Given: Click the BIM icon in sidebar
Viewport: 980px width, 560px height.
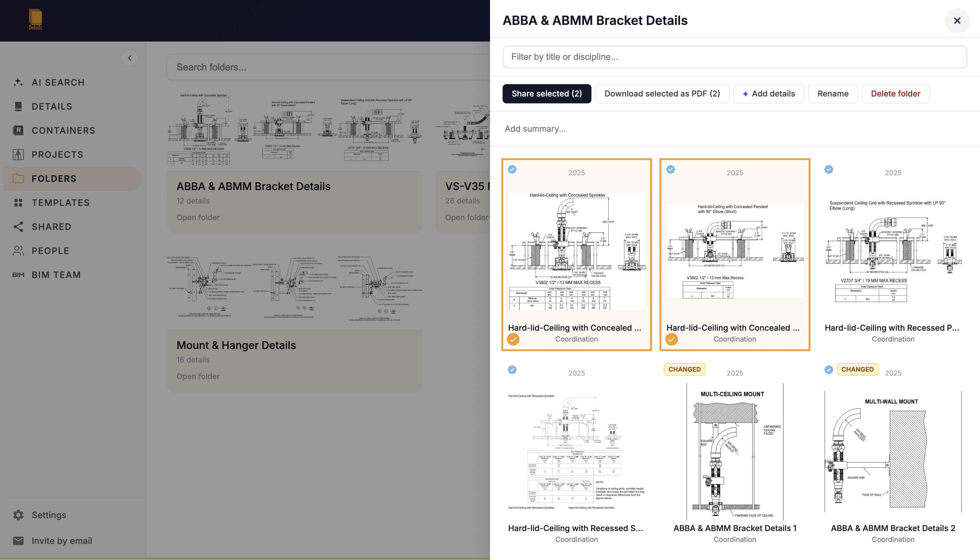Looking at the screenshot, I should tap(18, 275).
